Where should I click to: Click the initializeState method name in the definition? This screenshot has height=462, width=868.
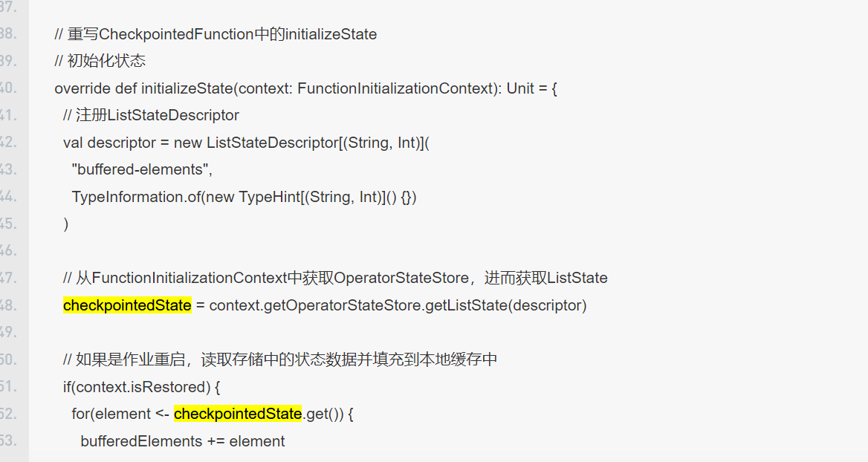[x=187, y=88]
